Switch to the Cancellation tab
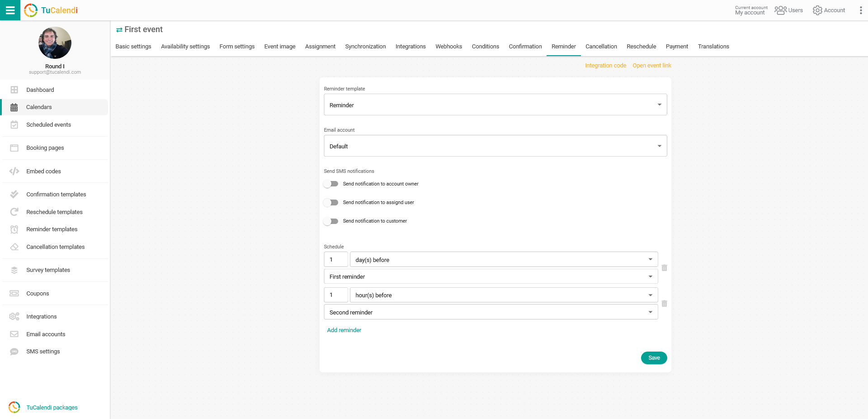This screenshot has width=868, height=419. click(x=601, y=46)
